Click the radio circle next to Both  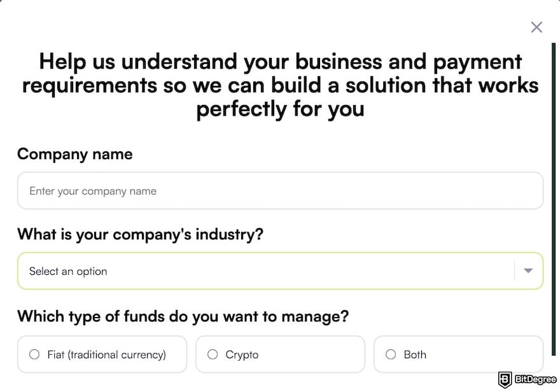click(x=390, y=354)
